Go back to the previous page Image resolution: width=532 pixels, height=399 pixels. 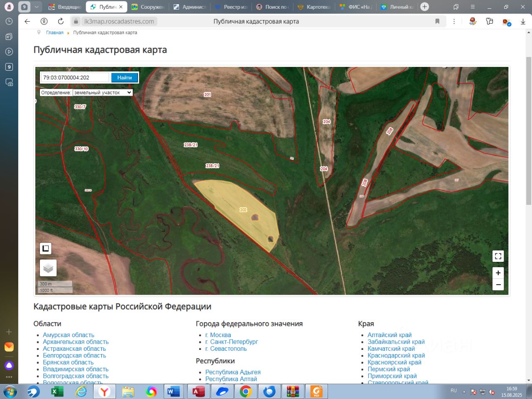(x=27, y=22)
